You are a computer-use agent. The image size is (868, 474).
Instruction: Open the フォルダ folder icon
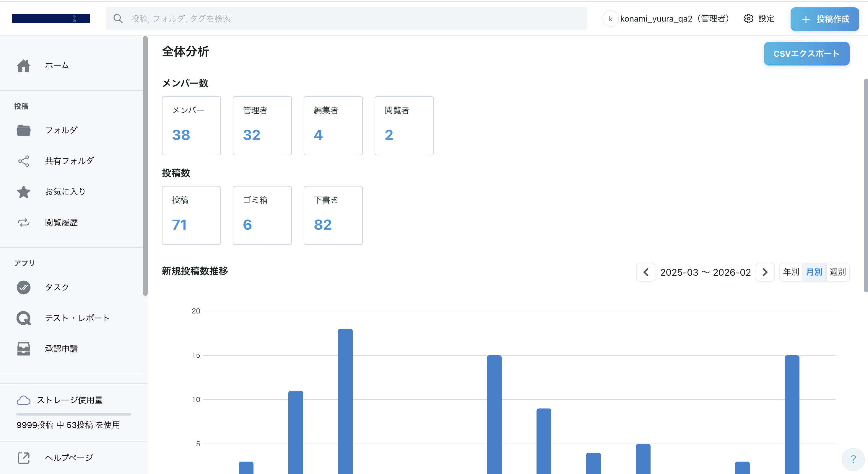(24, 130)
